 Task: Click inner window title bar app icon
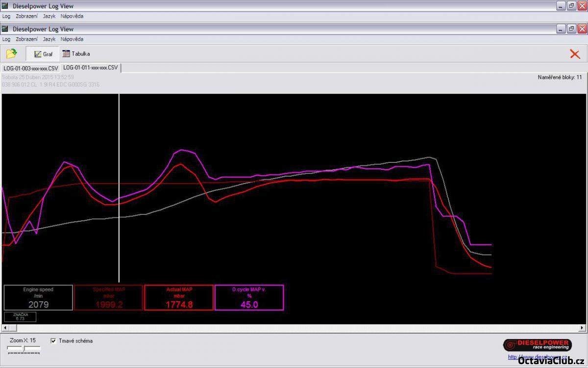click(x=5, y=29)
